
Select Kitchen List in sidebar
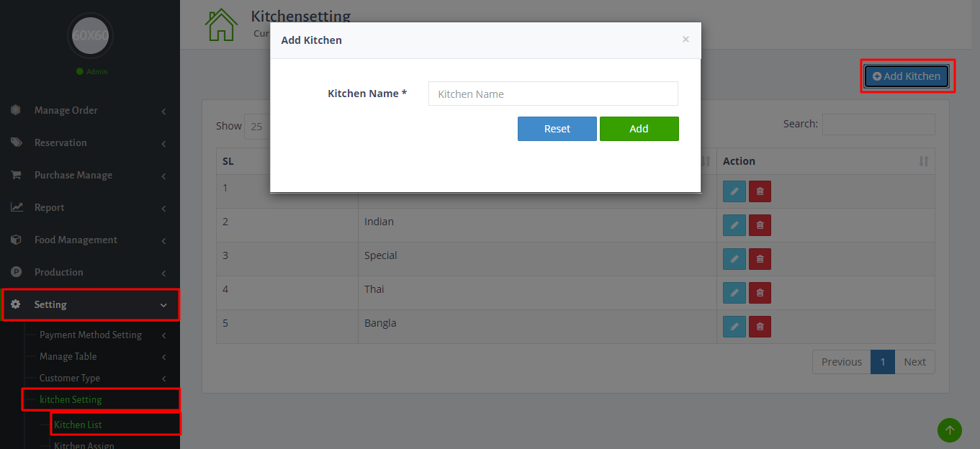(x=78, y=425)
